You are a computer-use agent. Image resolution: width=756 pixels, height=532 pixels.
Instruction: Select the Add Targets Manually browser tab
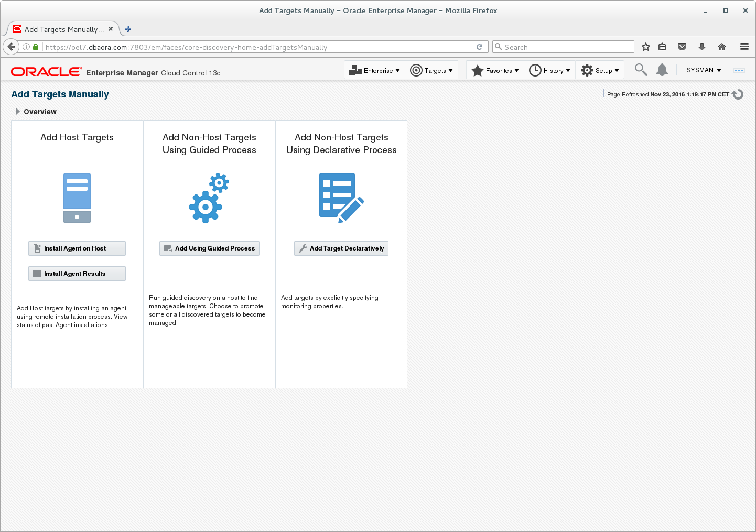point(63,29)
